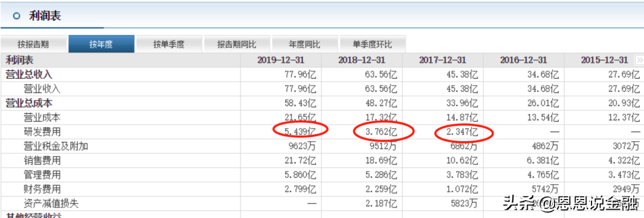The height and width of the screenshot is (218, 644).
Task: Select the 营业总收入 row label
Action: pyautogui.click(x=29, y=74)
